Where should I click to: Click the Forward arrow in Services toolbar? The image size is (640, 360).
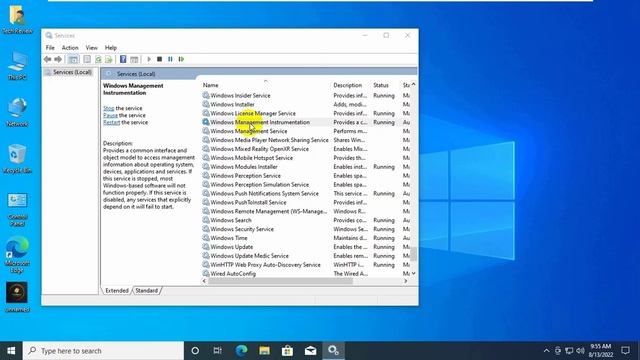58,60
